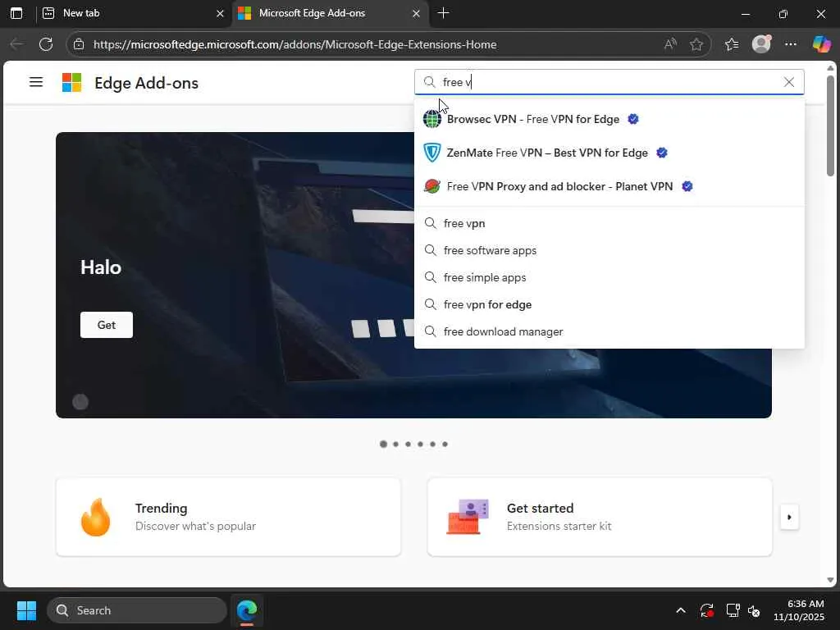
Task: Open the 6:36 AM clock and date
Action: pos(798,610)
